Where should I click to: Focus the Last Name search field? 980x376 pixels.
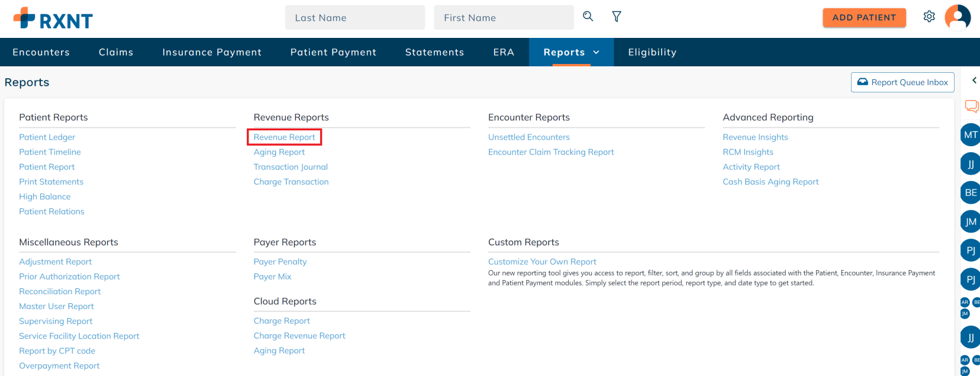click(354, 18)
